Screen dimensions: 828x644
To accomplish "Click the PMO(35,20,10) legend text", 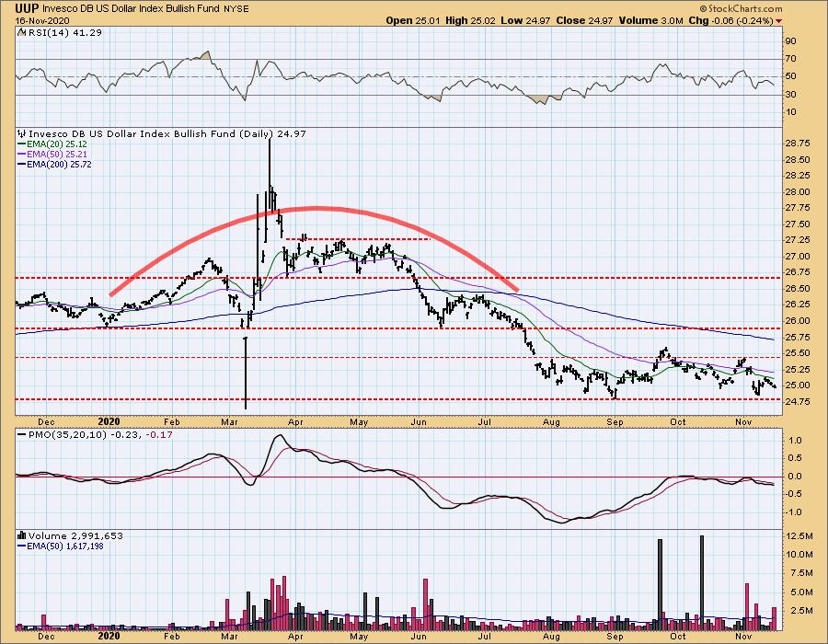I will (67, 435).
